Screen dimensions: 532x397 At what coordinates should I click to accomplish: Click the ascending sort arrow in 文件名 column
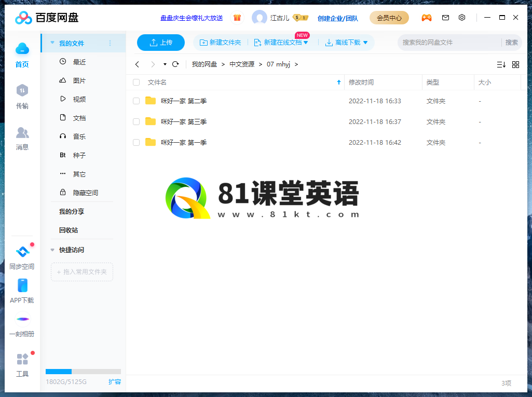coord(338,82)
